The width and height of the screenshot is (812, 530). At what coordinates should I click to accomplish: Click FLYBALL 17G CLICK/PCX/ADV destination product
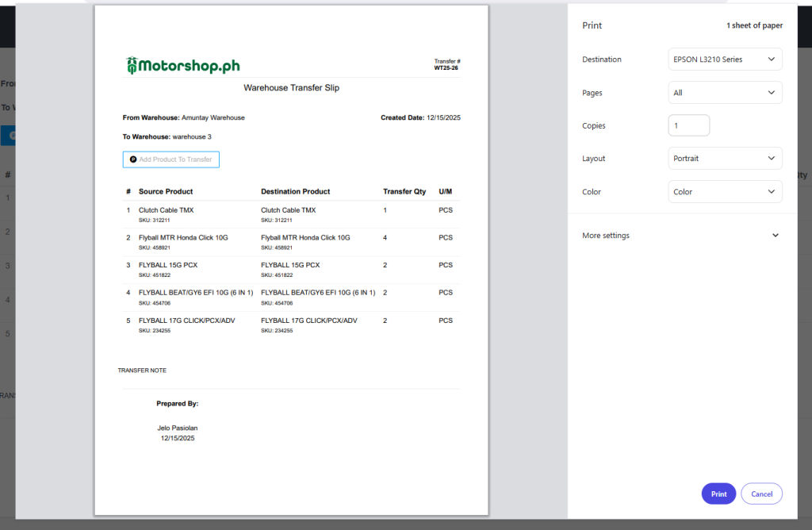pos(308,321)
